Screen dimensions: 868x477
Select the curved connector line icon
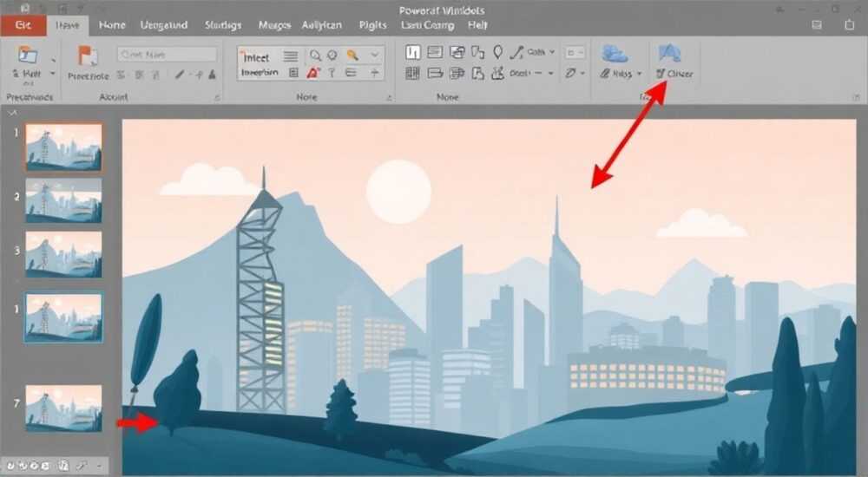[516, 52]
